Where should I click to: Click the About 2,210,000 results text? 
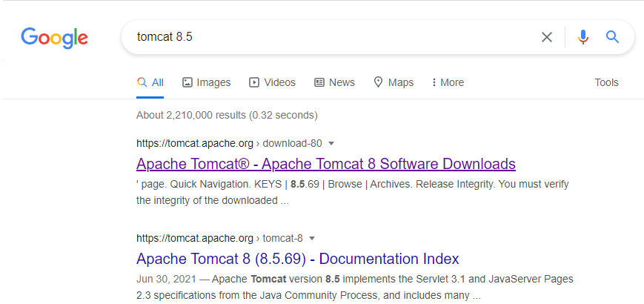click(x=227, y=115)
